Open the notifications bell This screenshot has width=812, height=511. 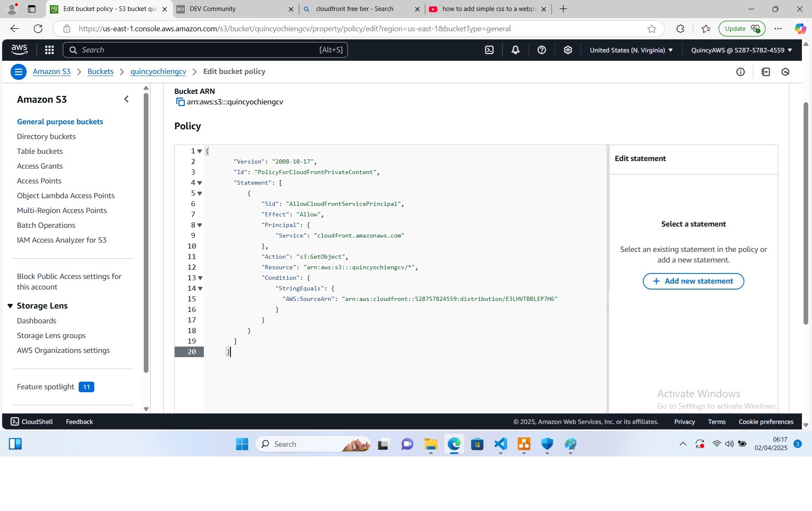tap(516, 50)
